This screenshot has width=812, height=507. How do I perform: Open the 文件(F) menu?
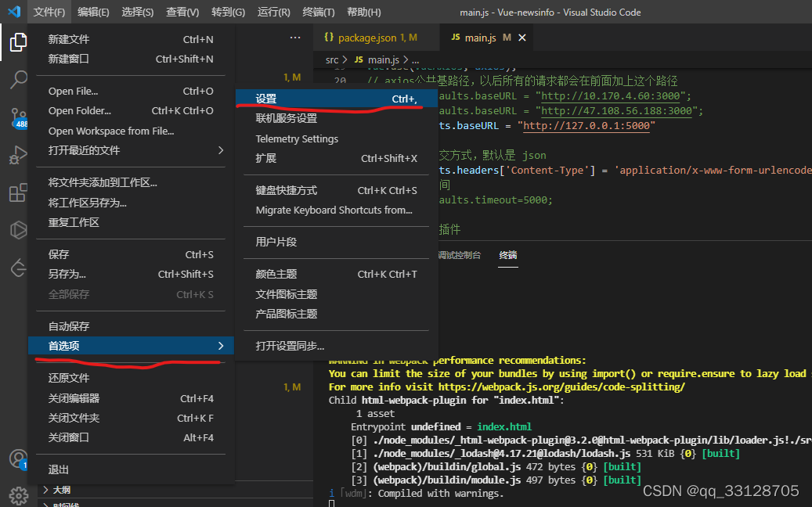point(49,12)
